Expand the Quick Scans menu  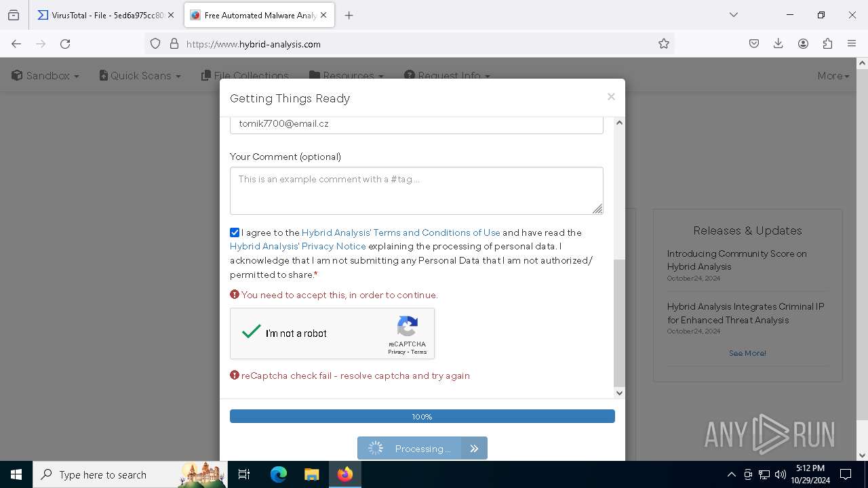[x=140, y=76]
